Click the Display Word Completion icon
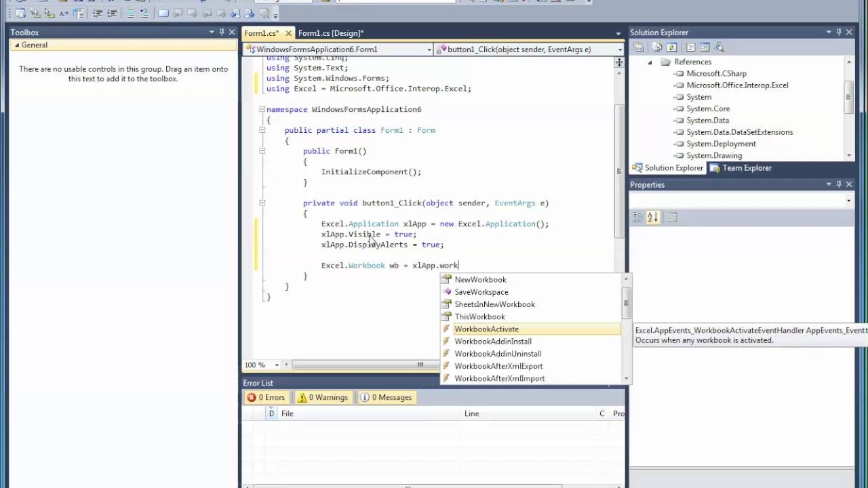The height and width of the screenshot is (488, 868). 64,14
